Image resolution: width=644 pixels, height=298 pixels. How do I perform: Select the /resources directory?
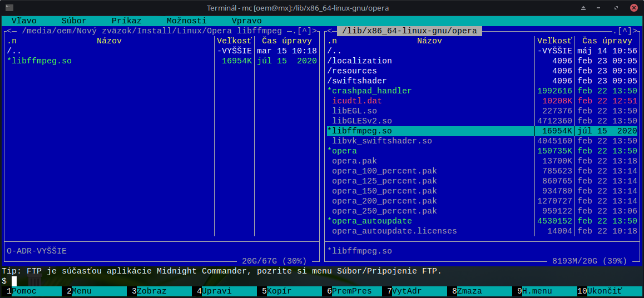(482, 71)
